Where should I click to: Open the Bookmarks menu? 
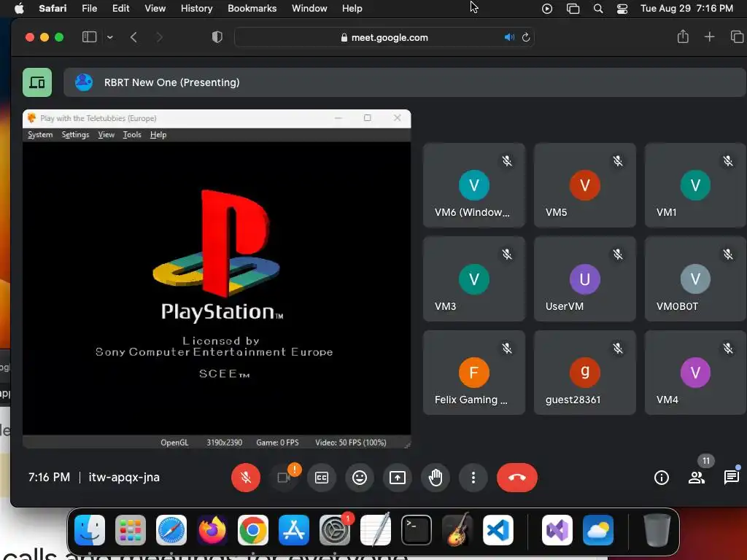click(252, 8)
